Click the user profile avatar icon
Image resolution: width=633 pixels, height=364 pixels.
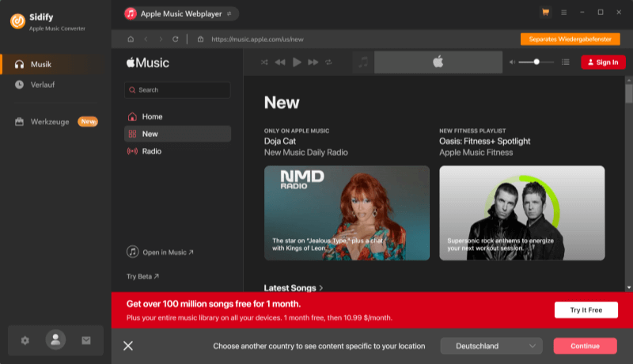click(55, 339)
